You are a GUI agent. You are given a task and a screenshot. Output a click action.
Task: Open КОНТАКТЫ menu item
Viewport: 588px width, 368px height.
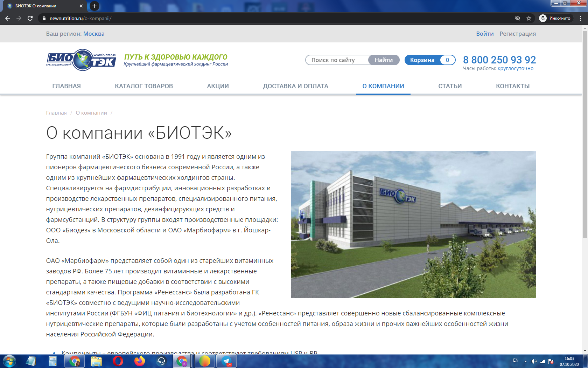coord(513,86)
